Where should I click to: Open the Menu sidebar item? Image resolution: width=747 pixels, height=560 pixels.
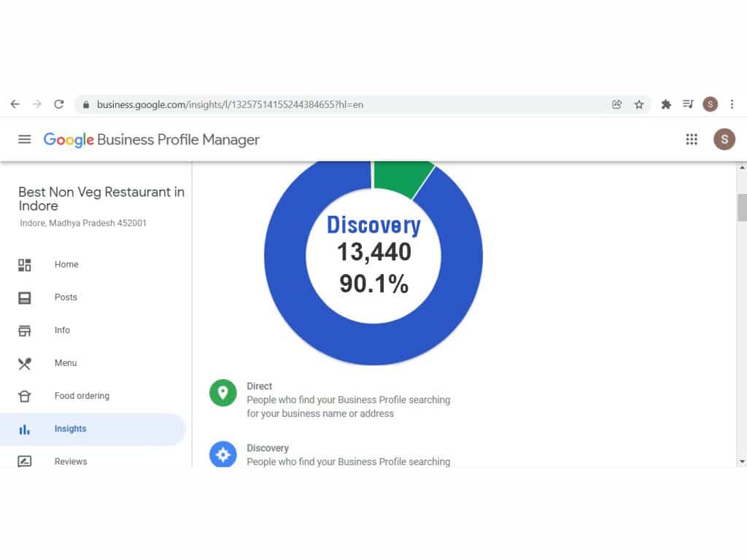pos(65,363)
